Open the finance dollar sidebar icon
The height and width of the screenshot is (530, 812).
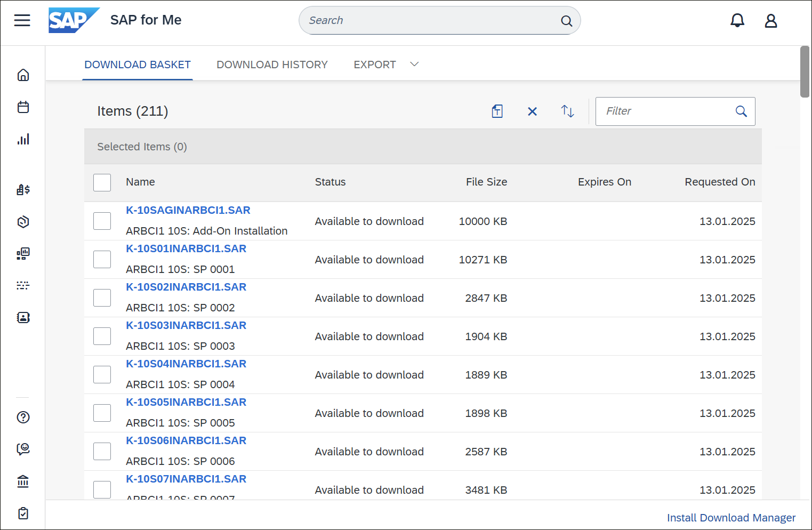[x=23, y=189]
